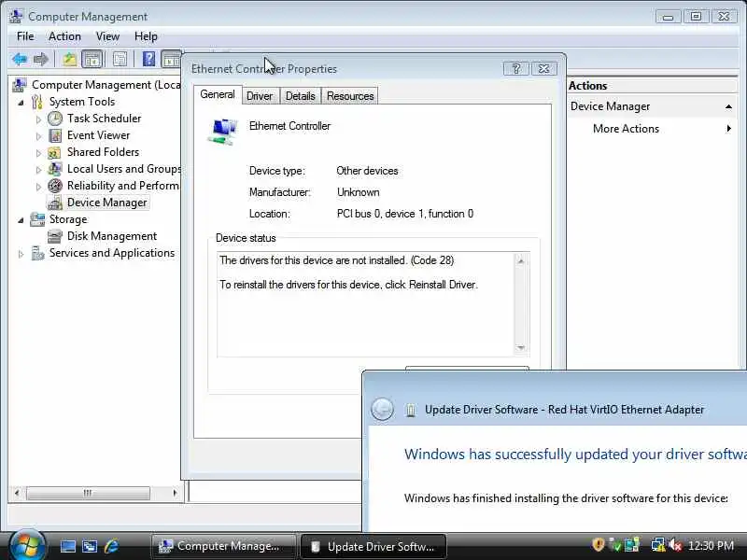Click the device status scroll down arrow

(521, 347)
